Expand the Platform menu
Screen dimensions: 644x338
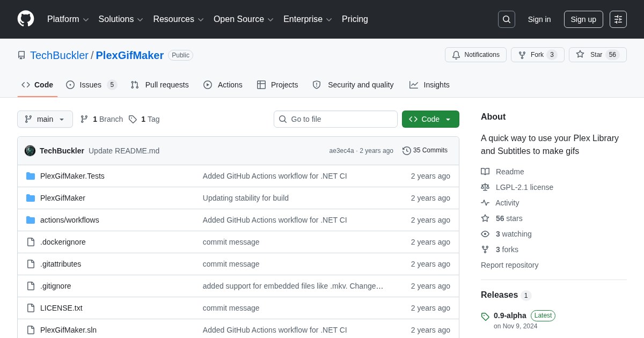coord(68,19)
